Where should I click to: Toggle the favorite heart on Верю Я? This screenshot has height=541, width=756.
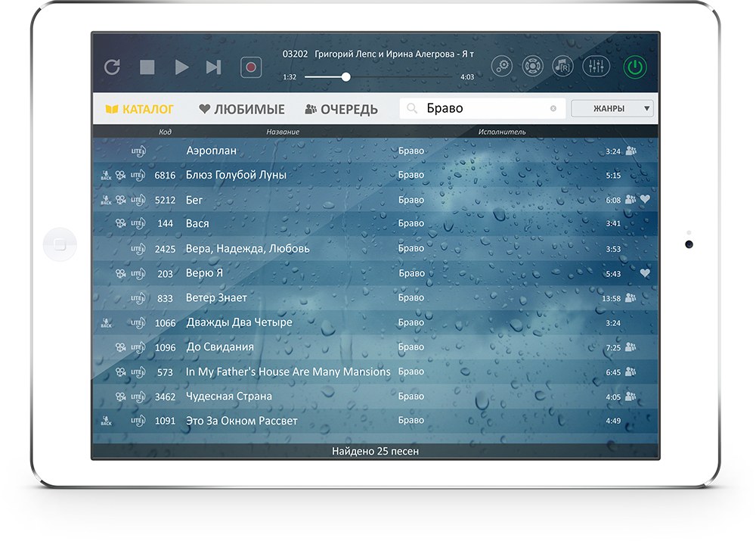[645, 273]
